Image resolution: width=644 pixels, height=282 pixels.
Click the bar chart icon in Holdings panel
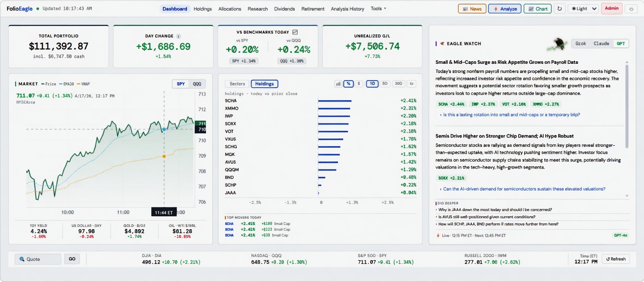click(x=338, y=84)
